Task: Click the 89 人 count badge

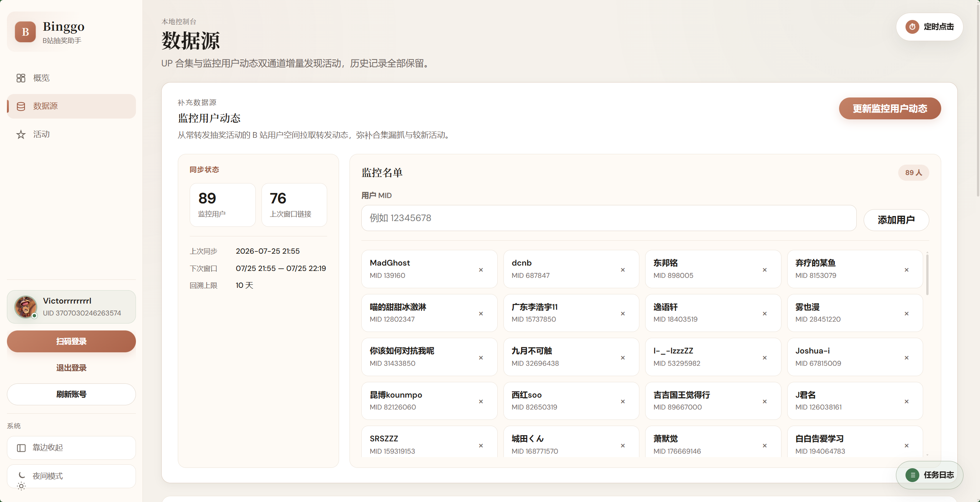Action: [914, 173]
